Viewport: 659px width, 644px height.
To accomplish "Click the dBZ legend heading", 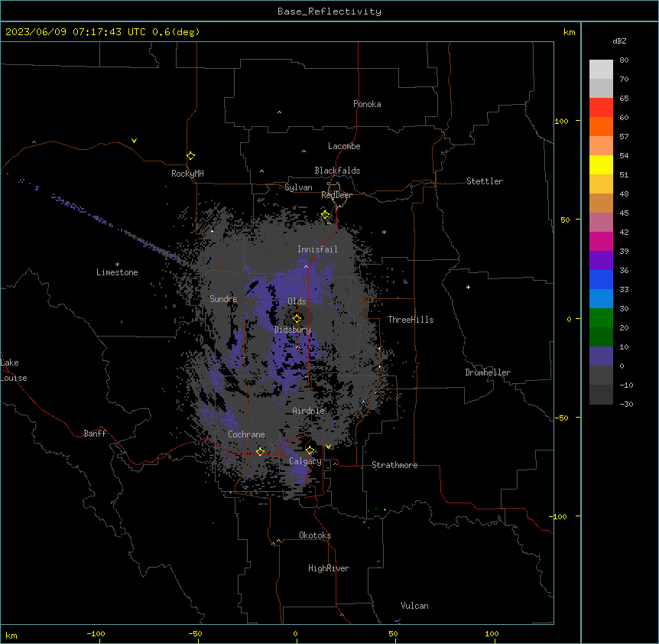I will (619, 41).
